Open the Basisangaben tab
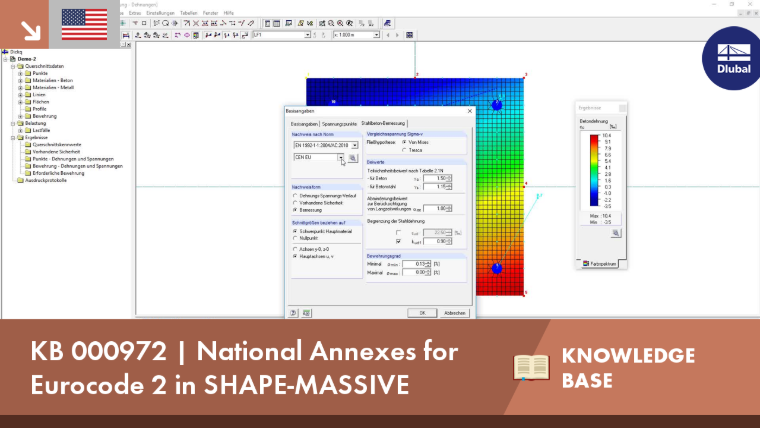This screenshot has width=760, height=428. [x=304, y=124]
